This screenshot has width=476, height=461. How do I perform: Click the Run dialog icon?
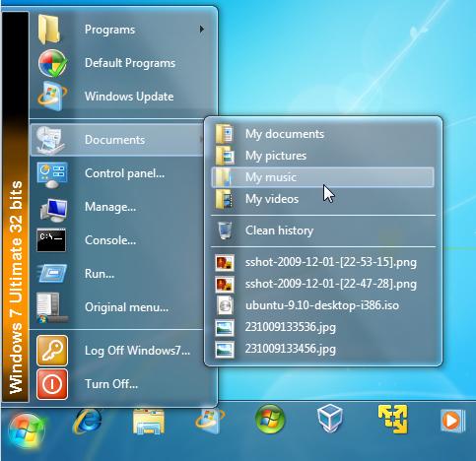pos(52,273)
